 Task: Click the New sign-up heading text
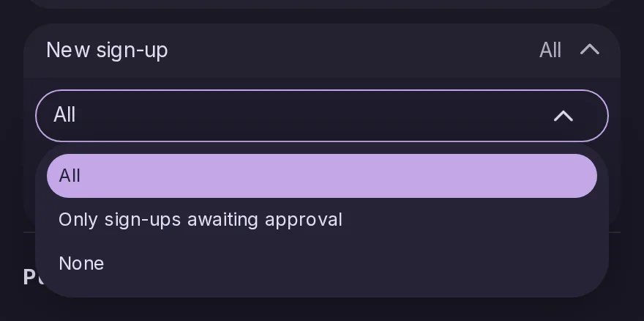tap(107, 51)
